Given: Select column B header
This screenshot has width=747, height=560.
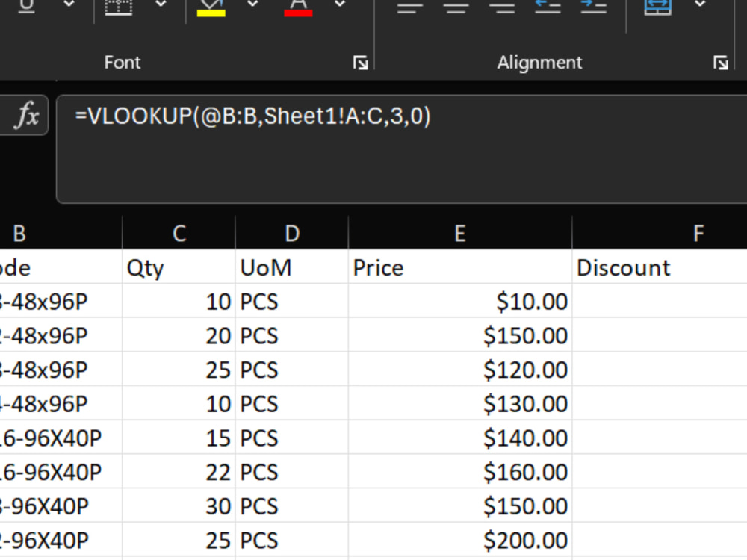Looking at the screenshot, I should [61, 233].
